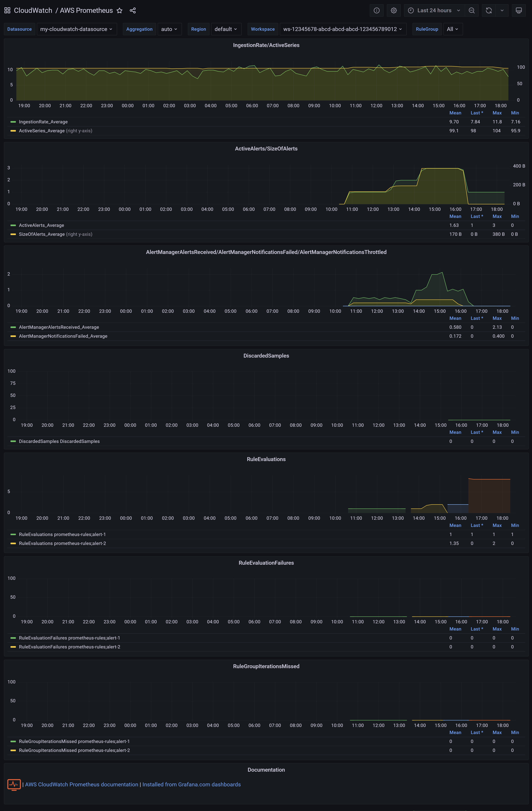Click RuleEvaluations alert-2 Mean value 1.35
532x811 pixels.
click(x=454, y=543)
